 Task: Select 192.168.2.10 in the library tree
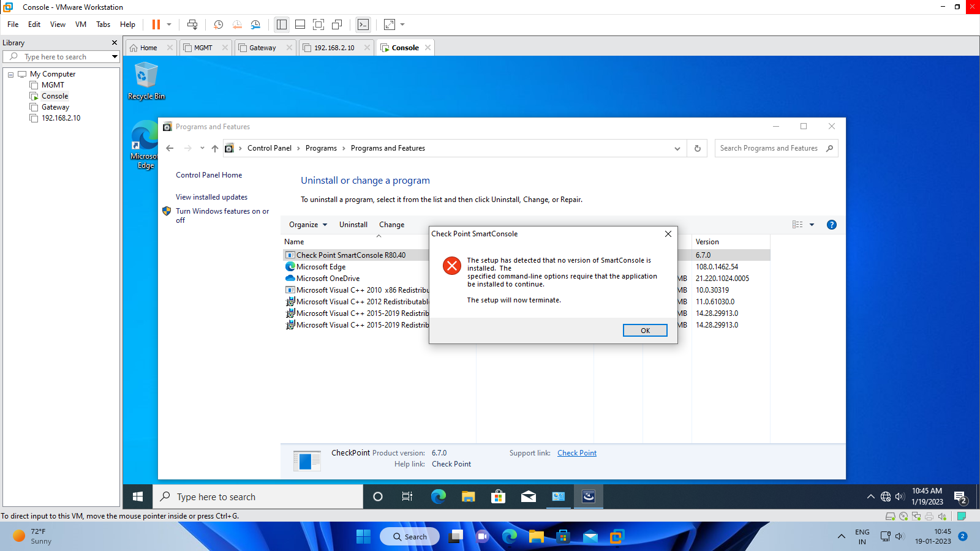(61, 118)
